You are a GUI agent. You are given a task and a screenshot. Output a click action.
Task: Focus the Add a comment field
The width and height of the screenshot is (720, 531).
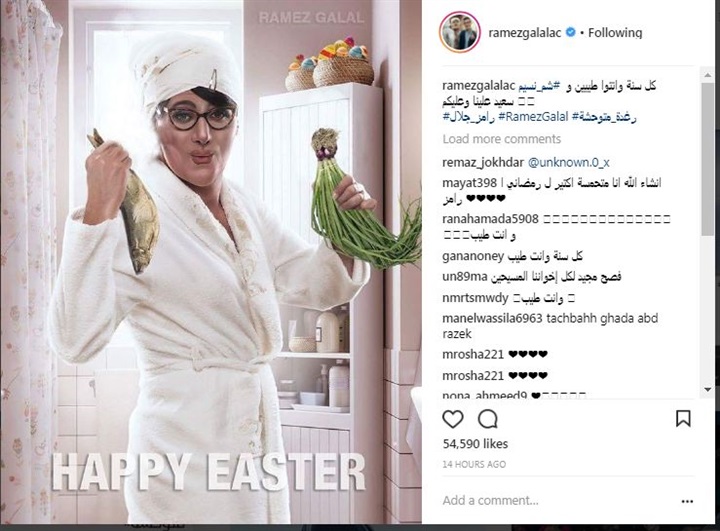pos(556,501)
